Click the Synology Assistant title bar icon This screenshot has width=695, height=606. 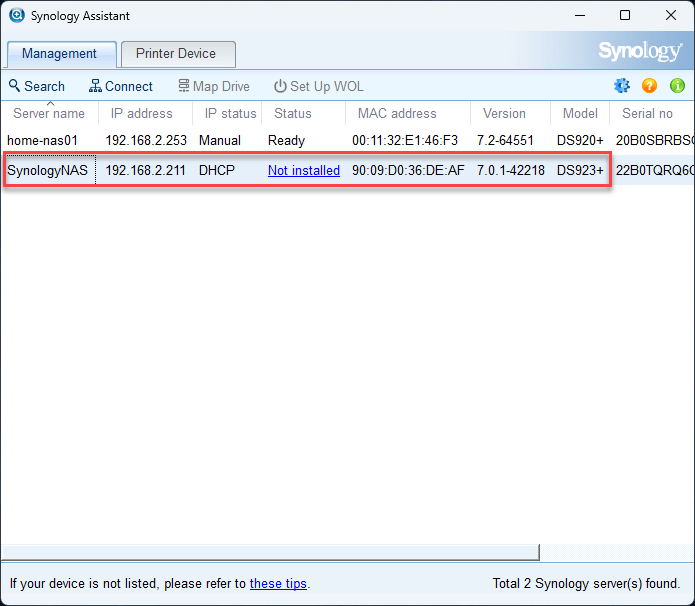17,15
